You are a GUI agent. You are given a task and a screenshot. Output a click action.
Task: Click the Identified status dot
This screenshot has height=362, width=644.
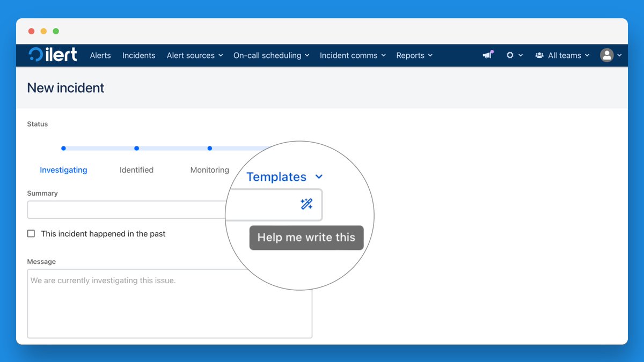coord(136,148)
